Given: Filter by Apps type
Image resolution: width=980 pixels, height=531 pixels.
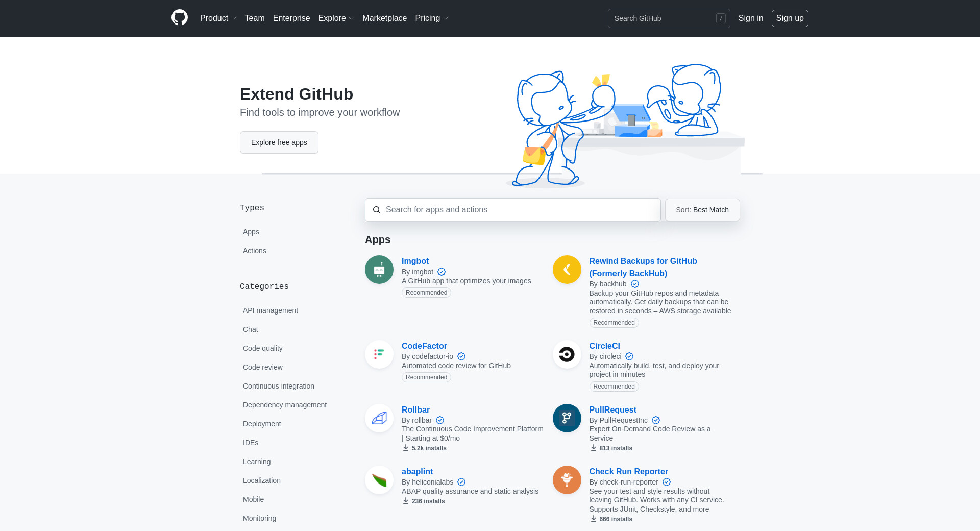Looking at the screenshot, I should (x=251, y=232).
